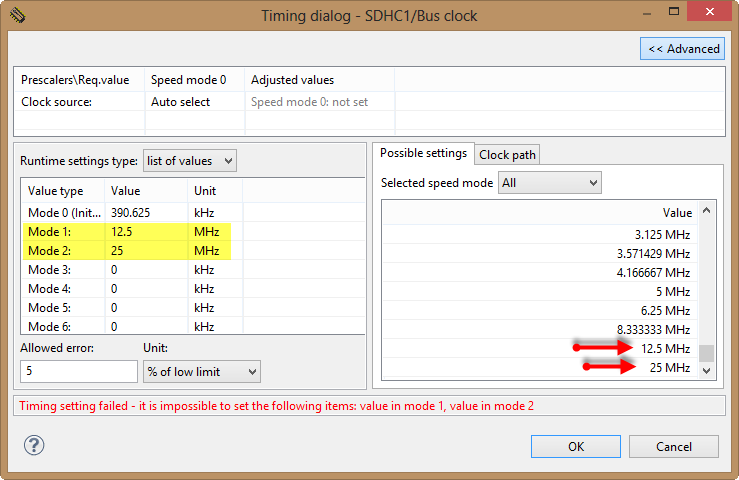Select the Mode 2 row
This screenshot has width=739, height=480.
click(126, 250)
